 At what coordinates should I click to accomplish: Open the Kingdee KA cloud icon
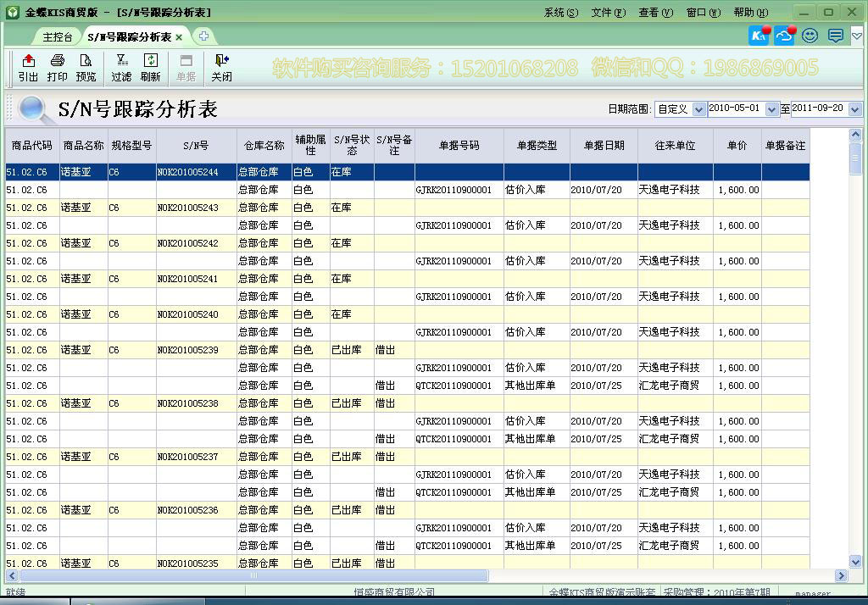[757, 36]
